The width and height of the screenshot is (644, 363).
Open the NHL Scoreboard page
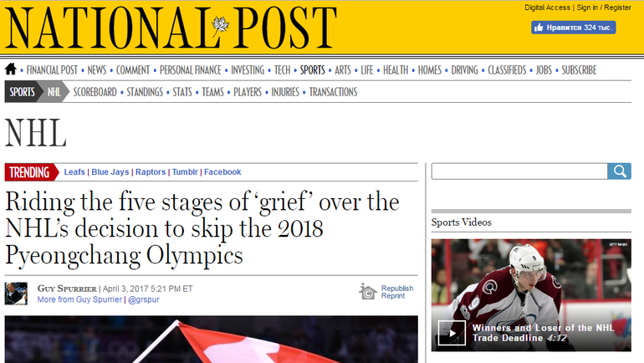point(95,92)
